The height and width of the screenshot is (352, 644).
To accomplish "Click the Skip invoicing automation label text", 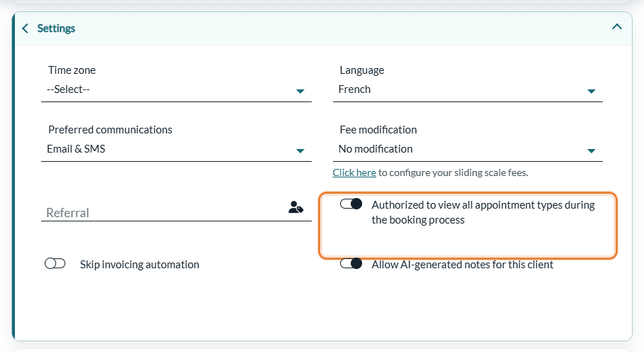I will coord(140,265).
